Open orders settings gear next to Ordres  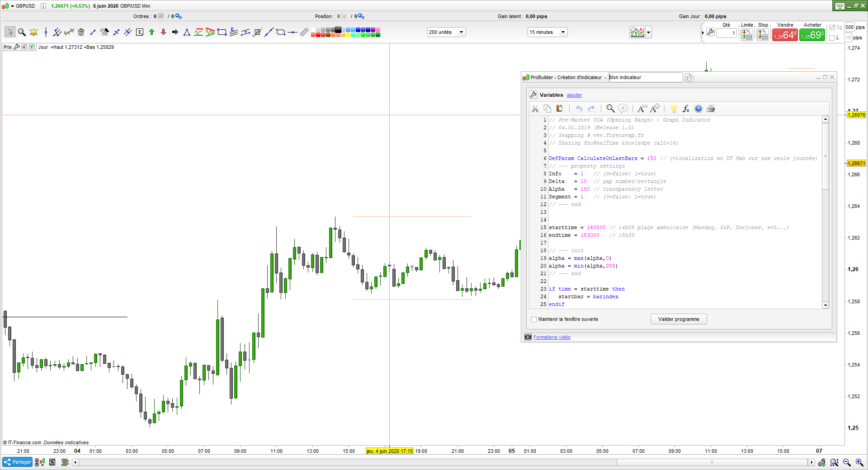(x=179, y=16)
